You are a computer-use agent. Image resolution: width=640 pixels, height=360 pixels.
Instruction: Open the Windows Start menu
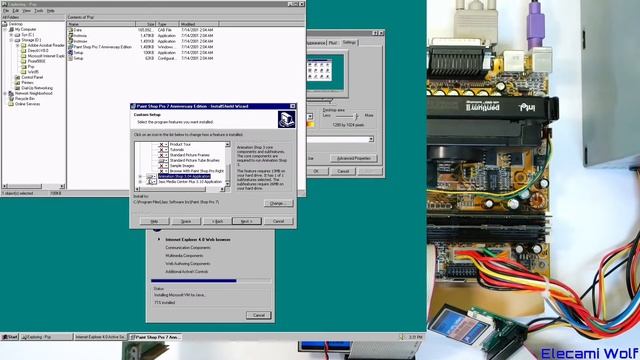[10, 337]
